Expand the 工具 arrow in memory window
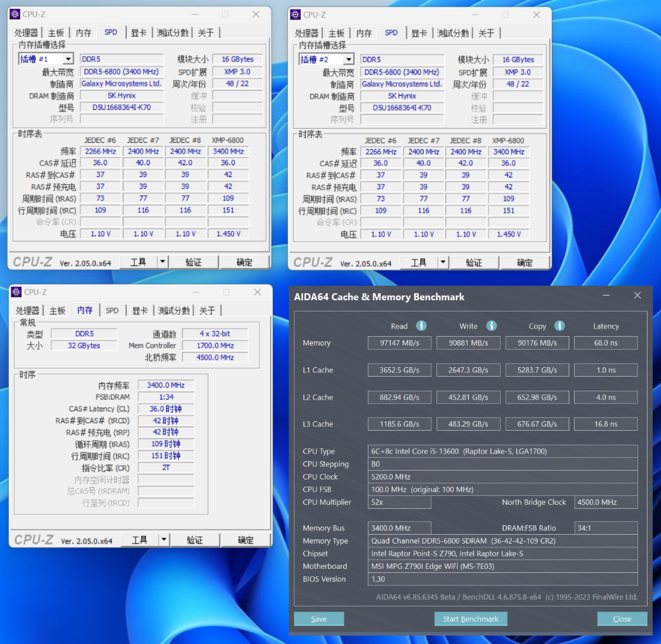 tap(164, 540)
